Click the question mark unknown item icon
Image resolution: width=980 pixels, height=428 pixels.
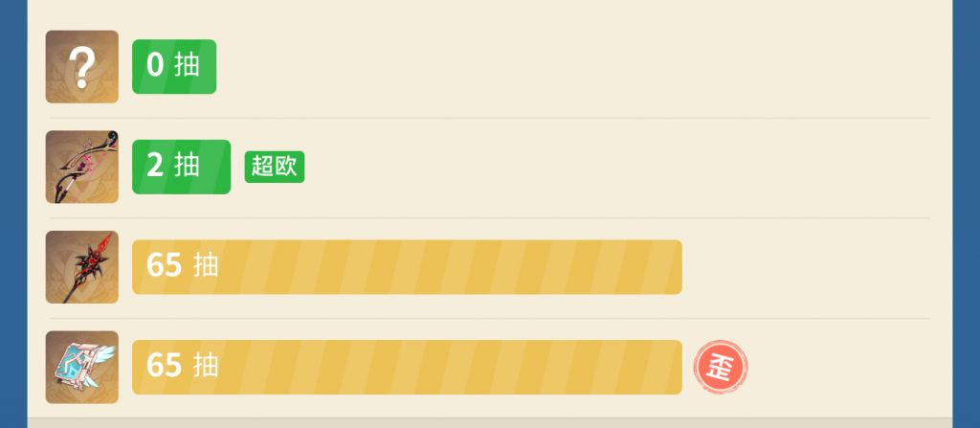[x=82, y=67]
